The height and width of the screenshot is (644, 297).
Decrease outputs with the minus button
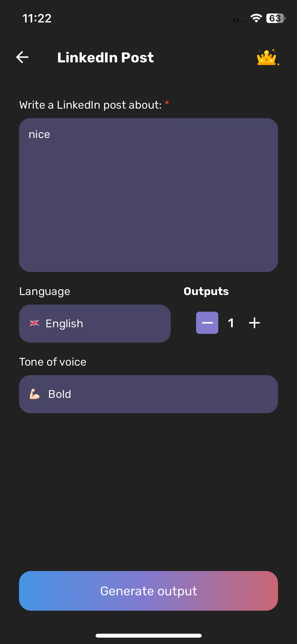(207, 323)
